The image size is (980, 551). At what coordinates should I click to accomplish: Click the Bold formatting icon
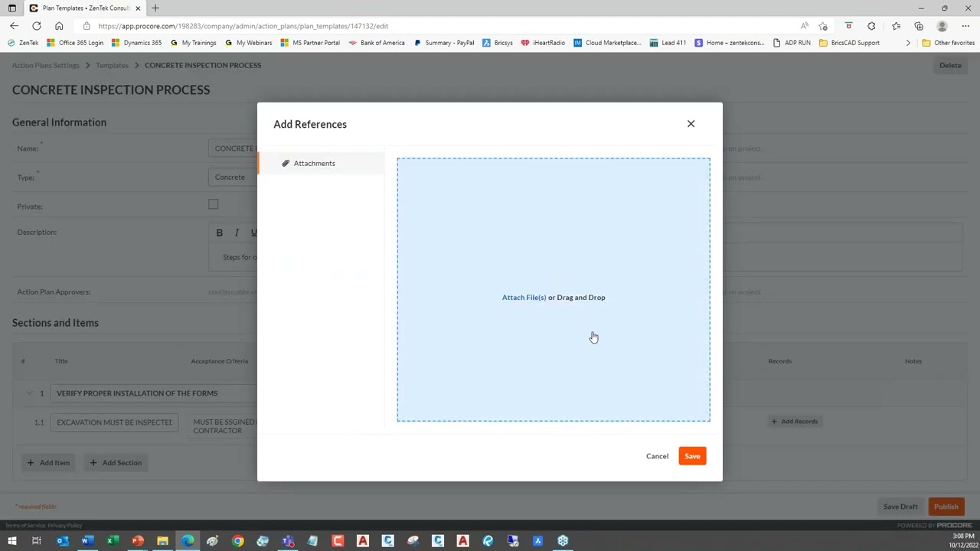coord(220,233)
